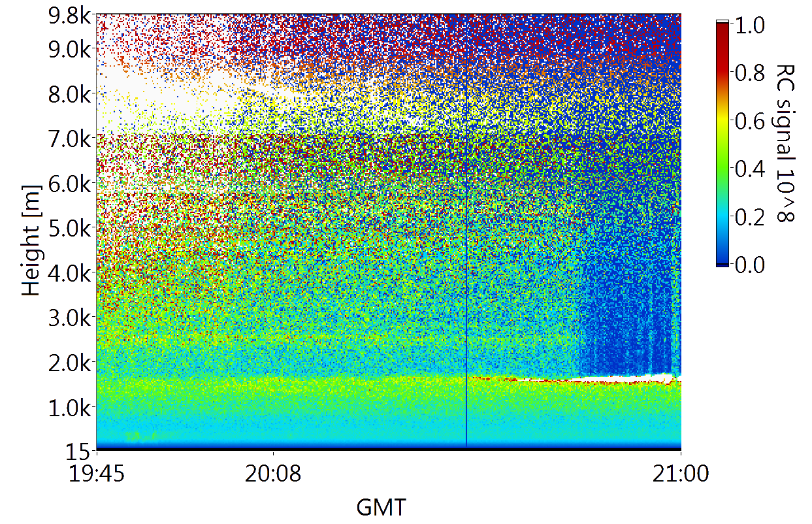Screen dimensions: 812x524
Task: Select the Height [m] axis title
Action: click(31, 240)
